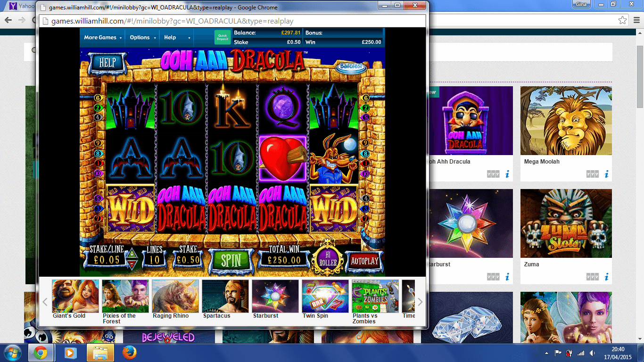
Task: Click the Chrome taskbar icon
Action: pyautogui.click(x=41, y=353)
